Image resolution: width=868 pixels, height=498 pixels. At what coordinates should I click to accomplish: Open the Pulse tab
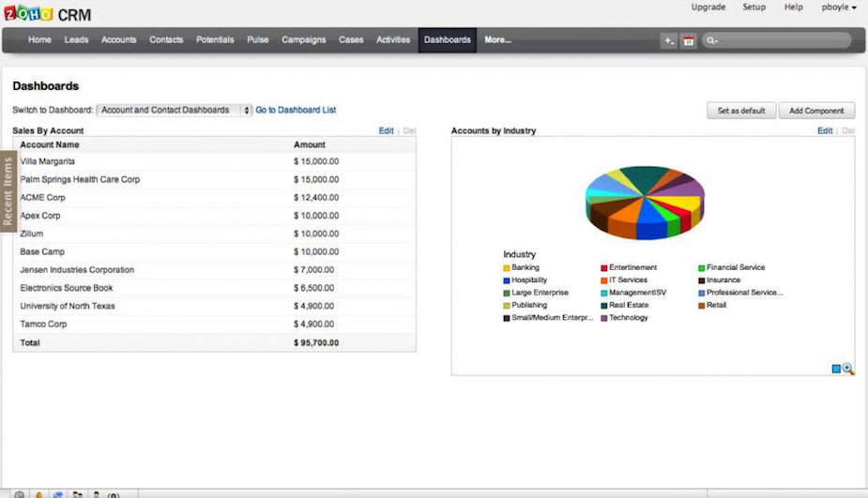click(257, 39)
